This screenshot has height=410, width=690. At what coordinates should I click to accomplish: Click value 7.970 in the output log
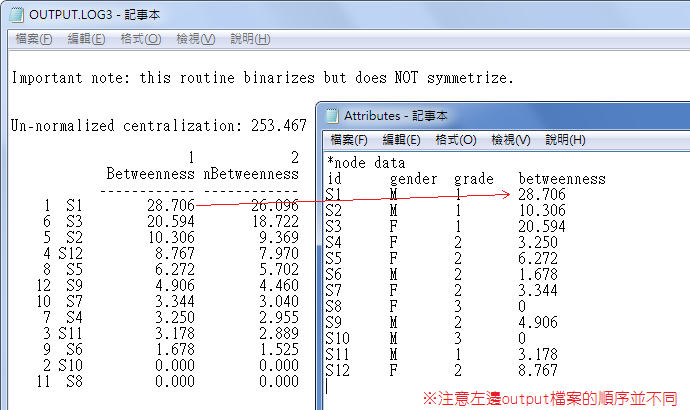pyautogui.click(x=279, y=253)
